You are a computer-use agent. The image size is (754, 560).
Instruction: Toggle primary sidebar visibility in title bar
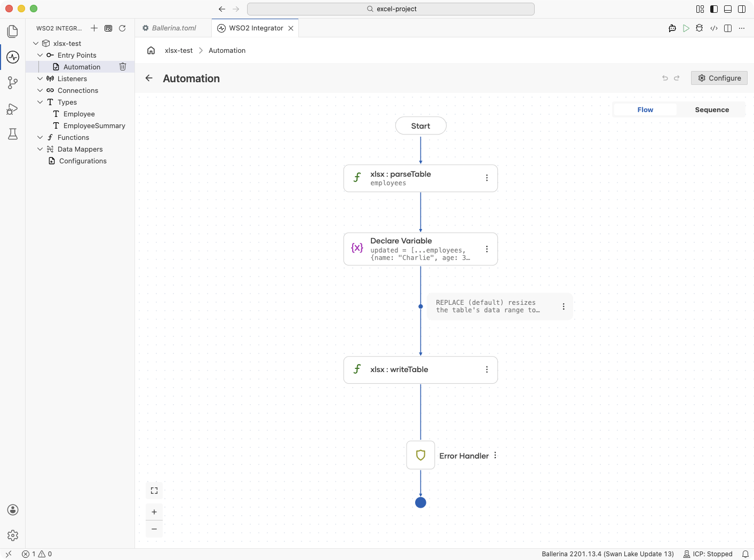click(714, 9)
